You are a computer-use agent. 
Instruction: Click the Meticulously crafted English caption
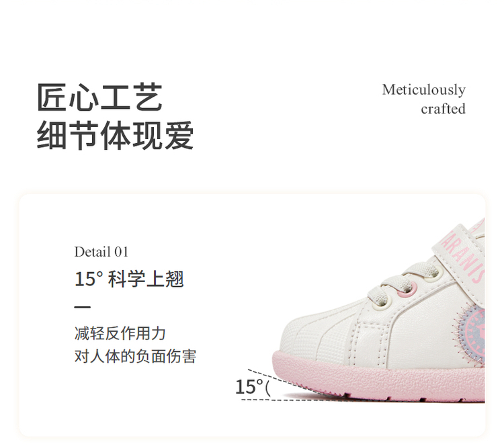423,99
